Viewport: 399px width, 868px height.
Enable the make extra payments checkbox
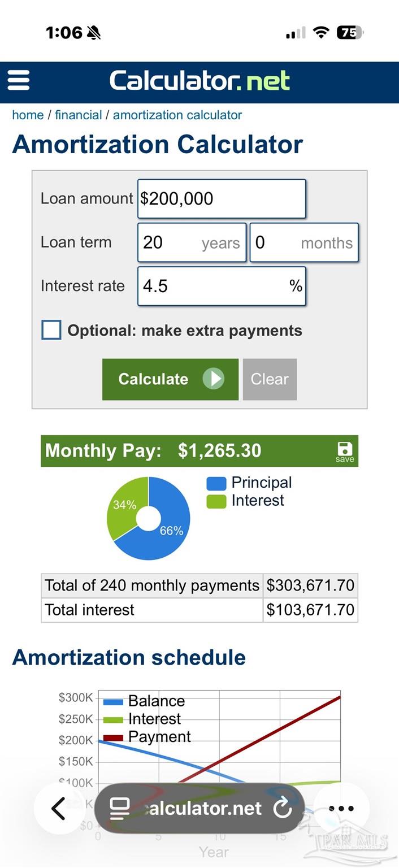tap(51, 330)
